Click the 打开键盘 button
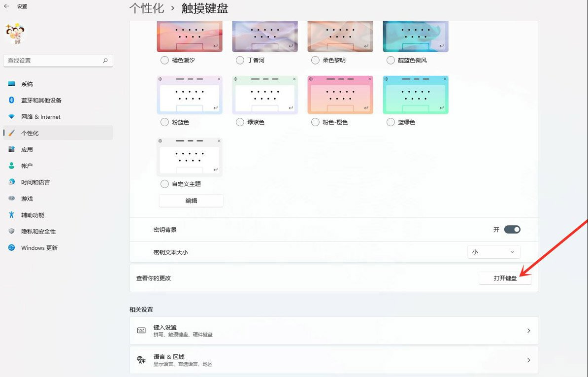Screen dimensions: 588x377 click(505, 278)
